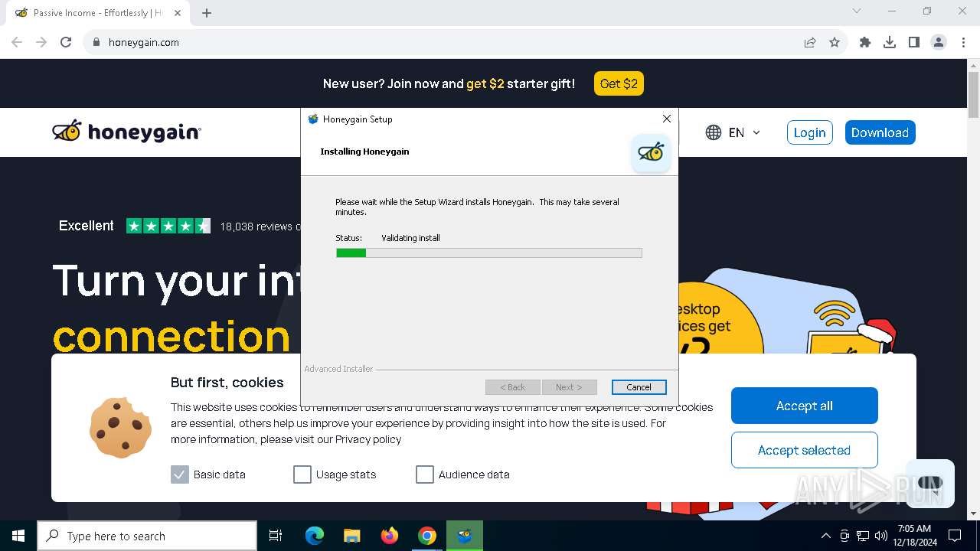Screen dimensions: 980x551
Task: Select the Passive Income browser tab
Action: point(98,13)
